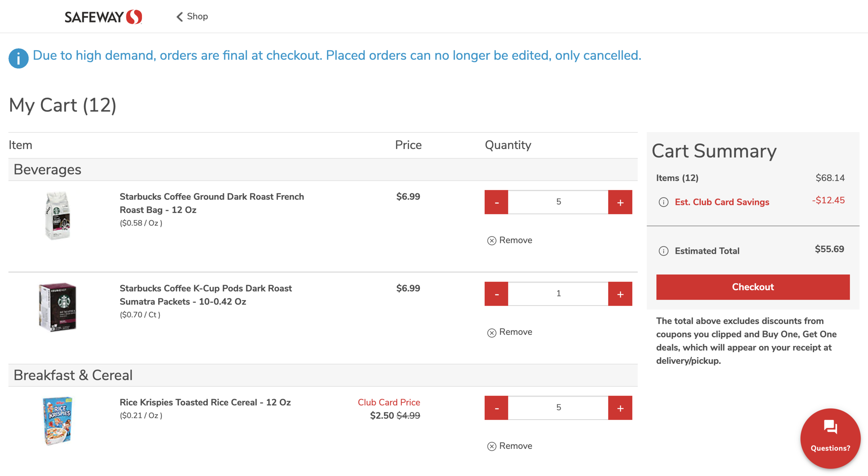Decrease French Roast coffee quantity
The width and height of the screenshot is (868, 476).
click(x=496, y=202)
